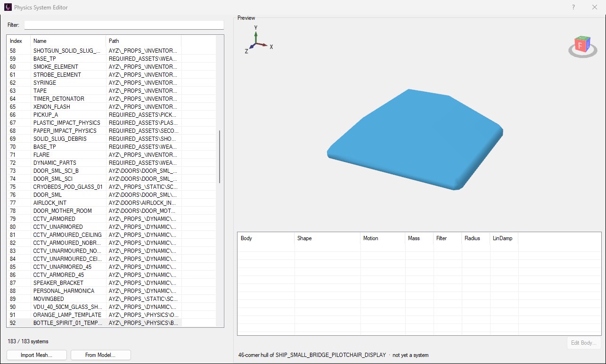Click the From Model button
This screenshot has height=364, width=606.
(x=100, y=355)
